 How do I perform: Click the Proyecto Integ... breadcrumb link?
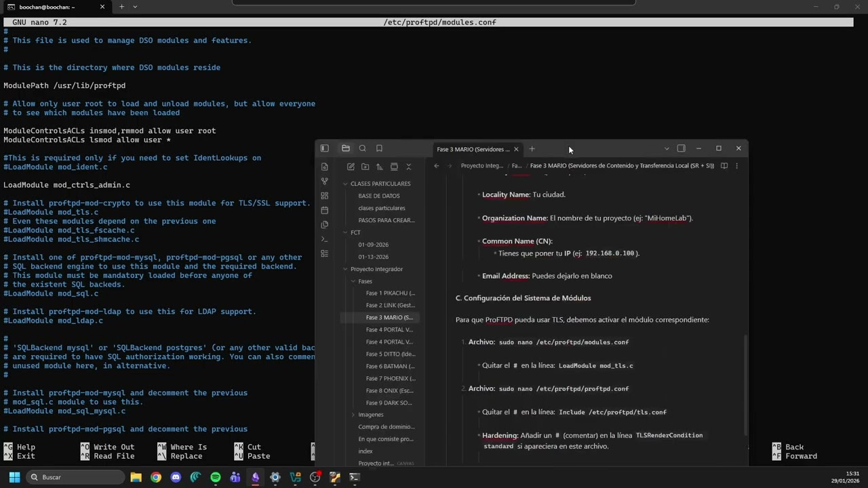click(481, 166)
